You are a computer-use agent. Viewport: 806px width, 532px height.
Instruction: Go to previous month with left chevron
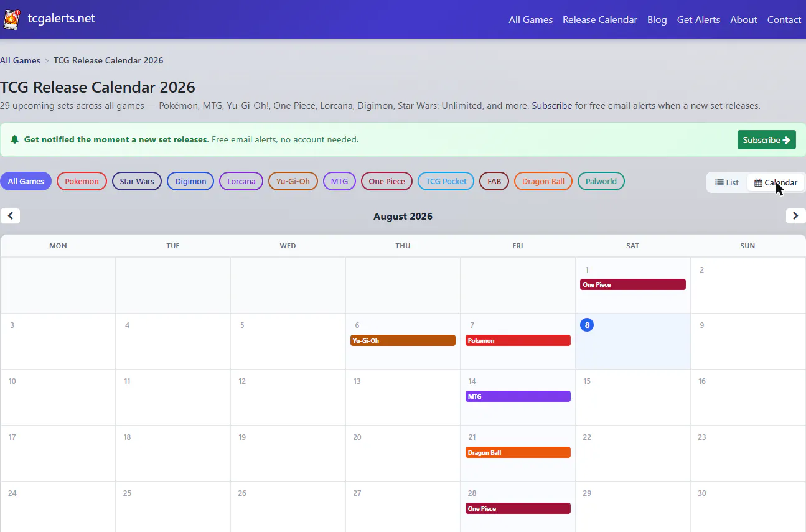10,216
